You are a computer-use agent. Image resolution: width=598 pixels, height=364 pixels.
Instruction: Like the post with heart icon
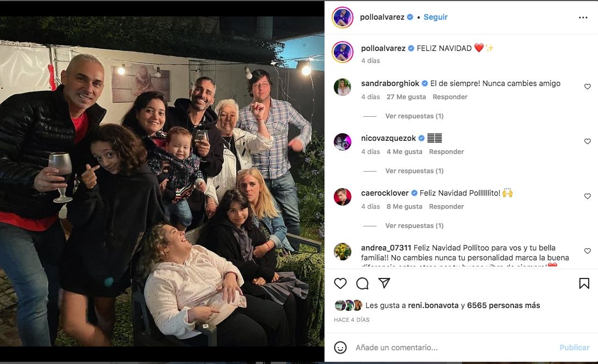(x=340, y=283)
